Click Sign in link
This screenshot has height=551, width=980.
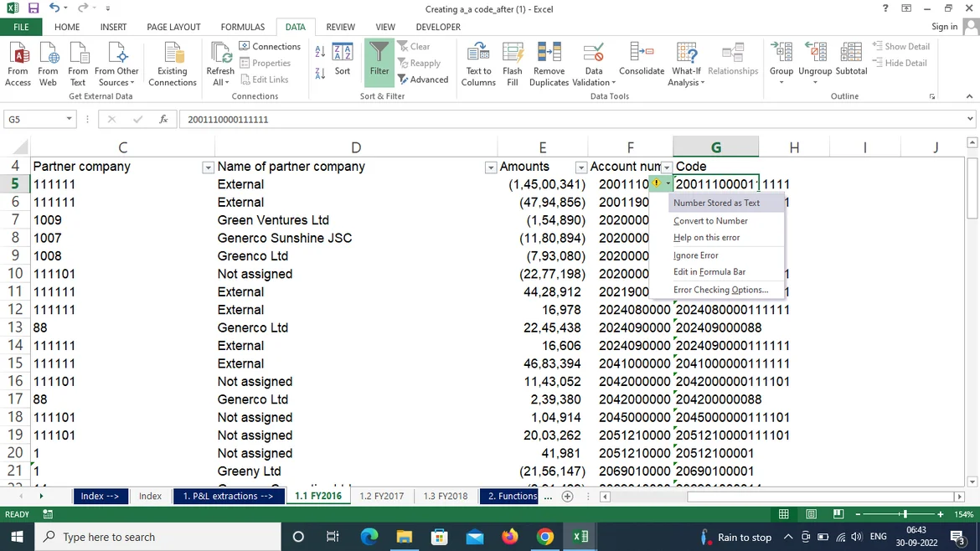coord(944,27)
